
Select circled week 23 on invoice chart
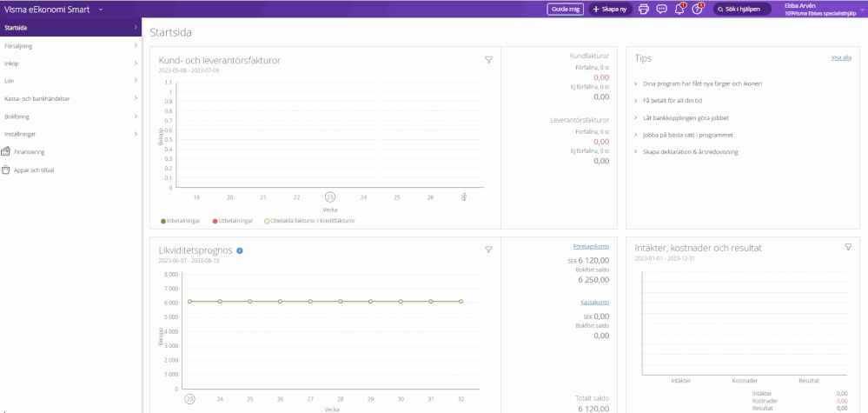pos(330,197)
